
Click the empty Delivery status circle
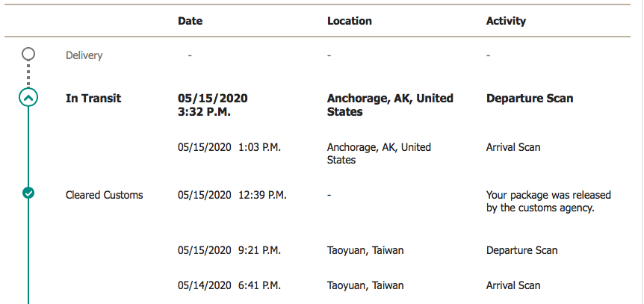(x=28, y=54)
